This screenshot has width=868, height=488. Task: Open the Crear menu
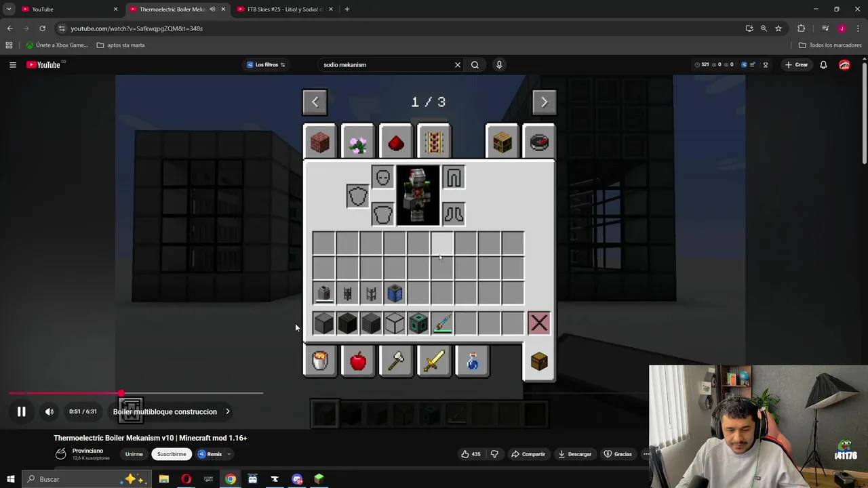coord(796,64)
